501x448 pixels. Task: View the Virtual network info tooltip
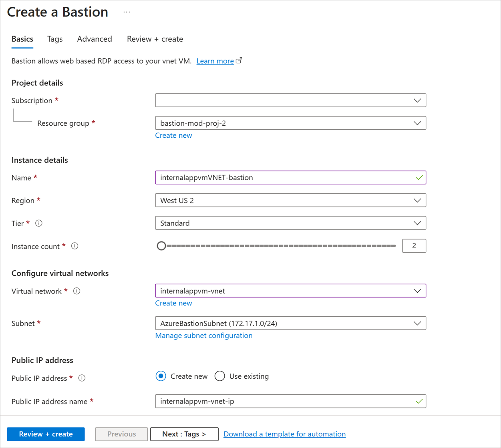click(76, 291)
